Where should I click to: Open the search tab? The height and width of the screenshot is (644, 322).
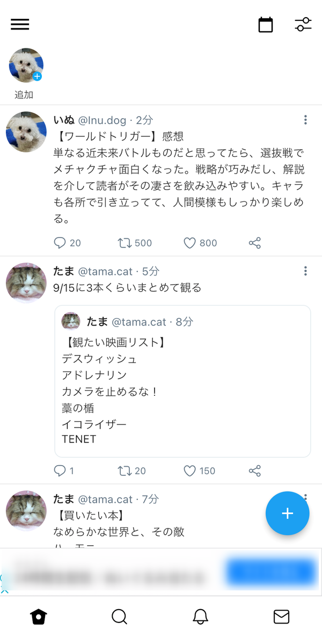point(119,617)
